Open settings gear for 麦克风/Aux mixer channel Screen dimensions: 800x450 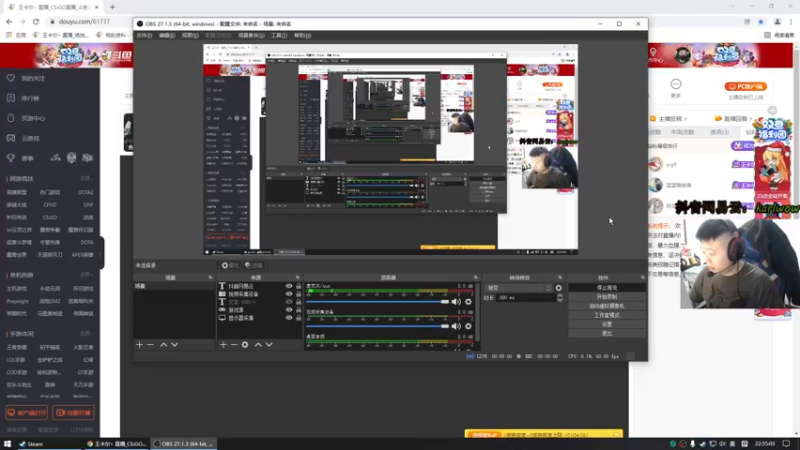click(468, 302)
